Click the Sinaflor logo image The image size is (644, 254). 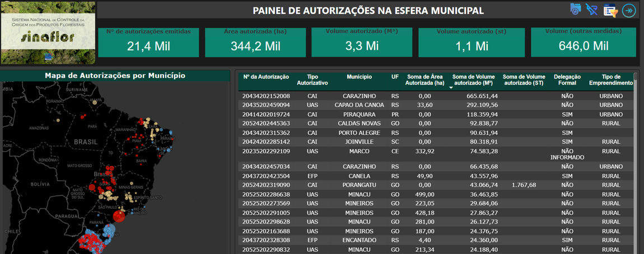pos(48,32)
